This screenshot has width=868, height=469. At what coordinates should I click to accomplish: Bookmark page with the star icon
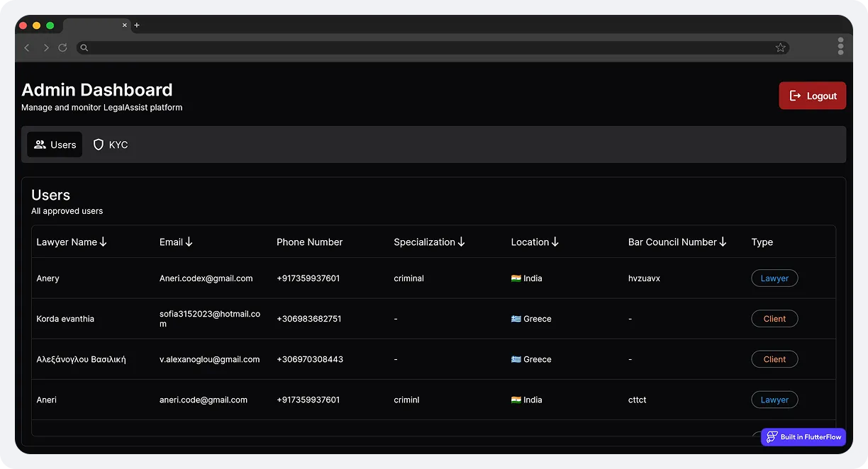pyautogui.click(x=781, y=47)
